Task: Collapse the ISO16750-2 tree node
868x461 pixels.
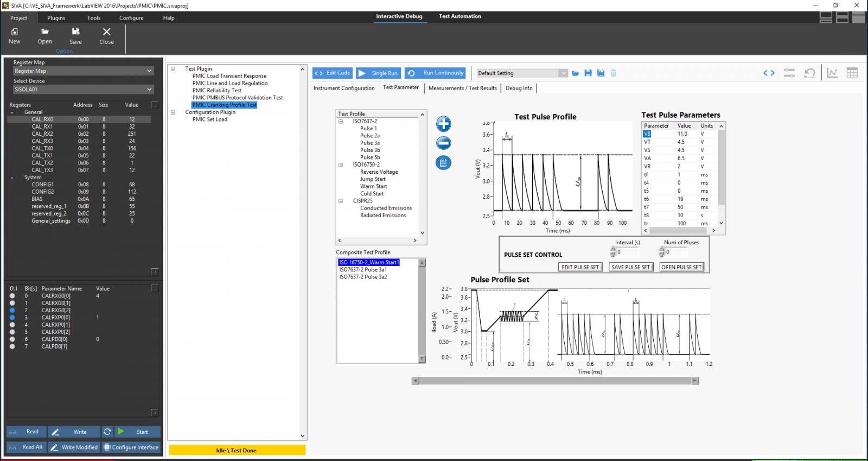Action: tap(341, 165)
